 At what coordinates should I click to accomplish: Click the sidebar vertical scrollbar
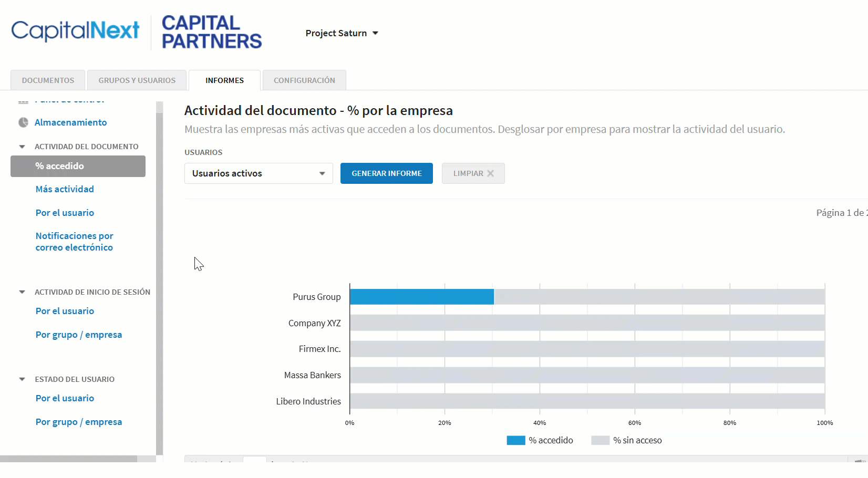pos(159,278)
